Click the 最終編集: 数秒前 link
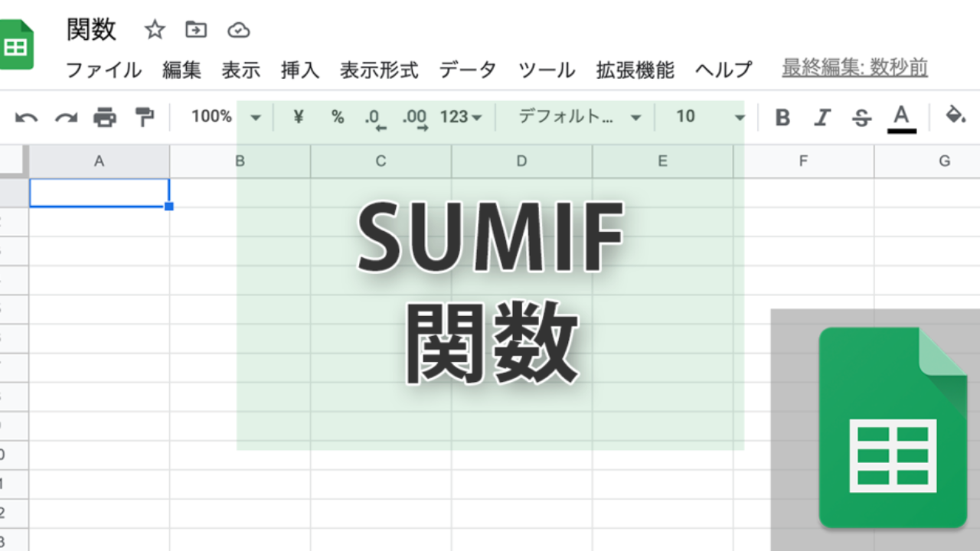980x551 pixels. 854,68
